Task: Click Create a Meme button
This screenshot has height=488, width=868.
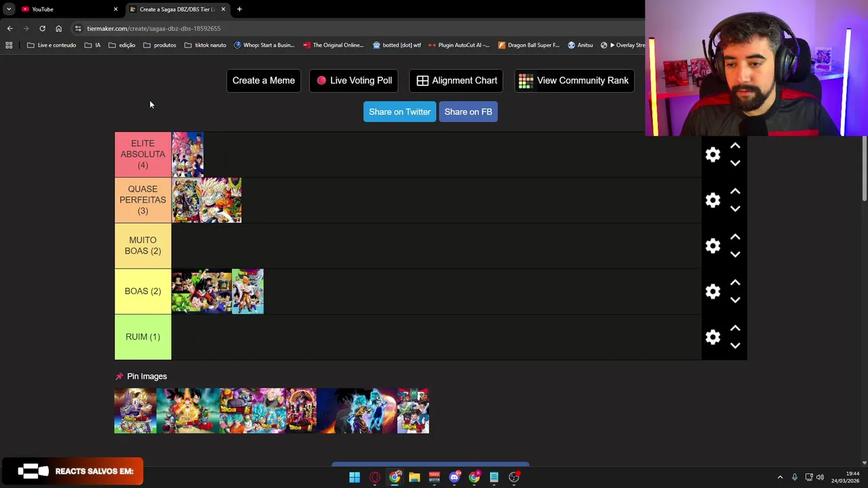Action: [263, 81]
